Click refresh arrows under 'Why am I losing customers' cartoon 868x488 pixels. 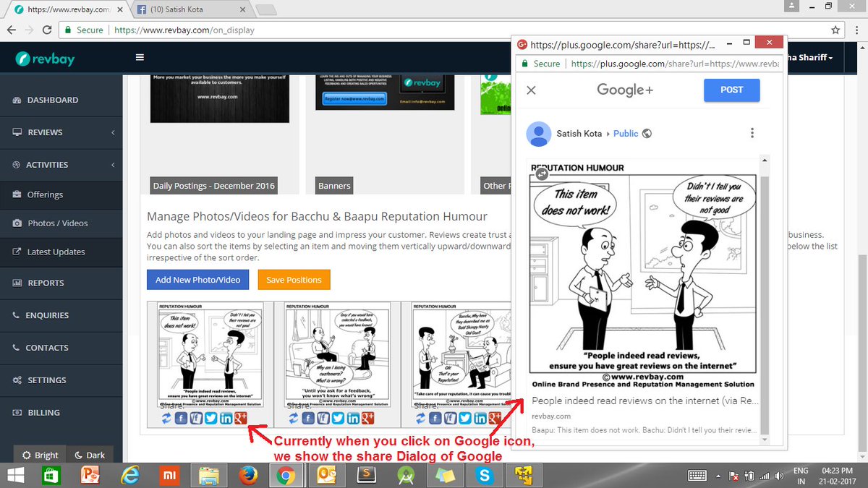(293, 418)
